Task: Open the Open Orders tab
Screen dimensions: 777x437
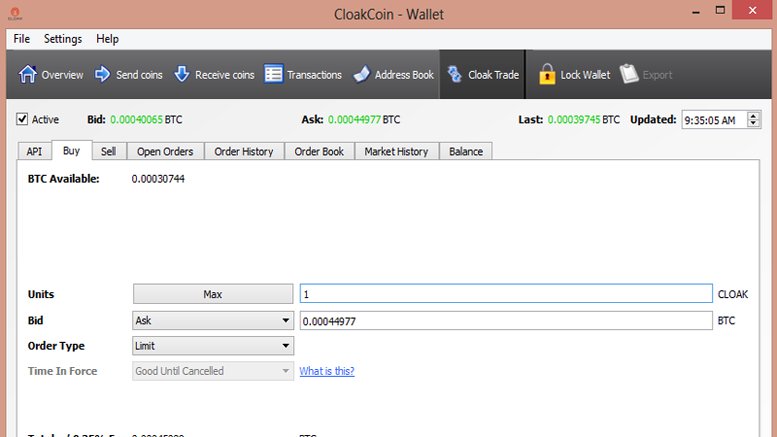Action: [x=165, y=152]
